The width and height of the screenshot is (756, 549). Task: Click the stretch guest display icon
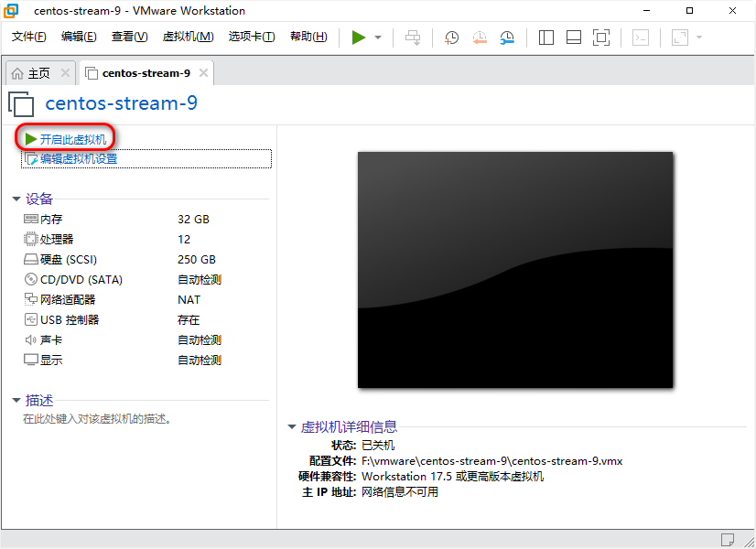tap(680, 38)
